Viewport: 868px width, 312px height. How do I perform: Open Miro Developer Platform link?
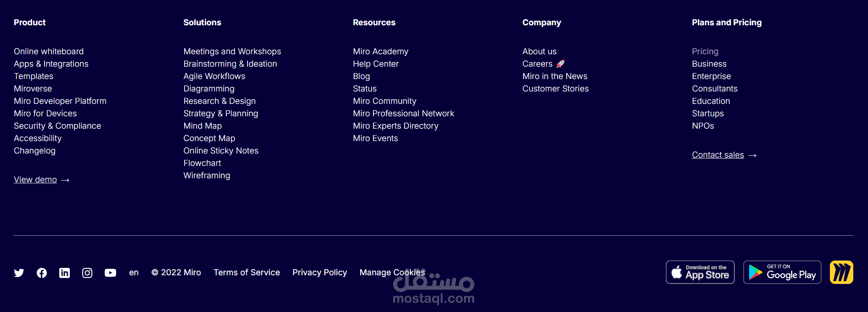[60, 101]
